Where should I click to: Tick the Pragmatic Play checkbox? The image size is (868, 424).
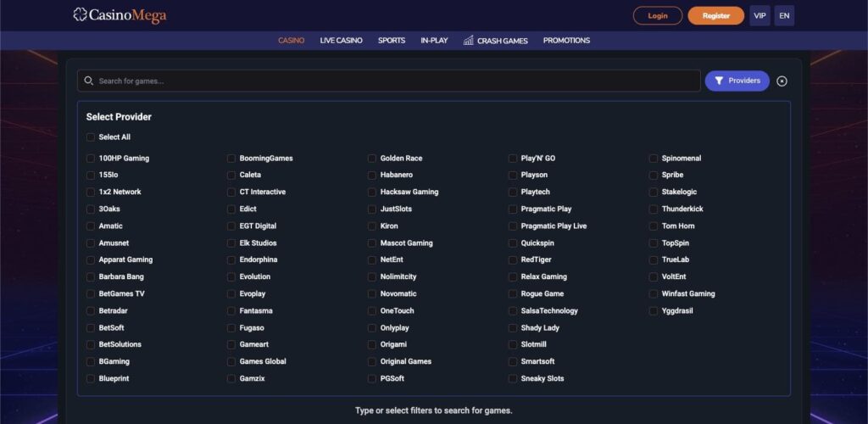513,209
